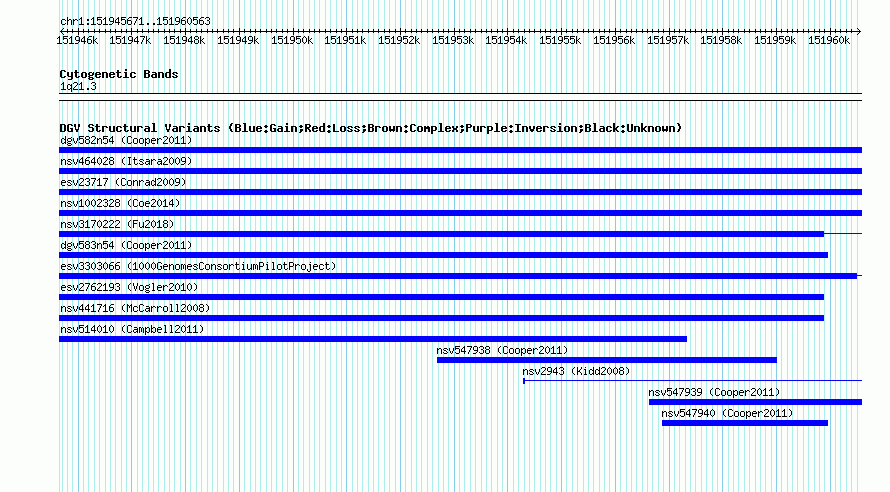890x492 pixels.
Task: Click the 151949k ruler tick label
Action: [238, 40]
